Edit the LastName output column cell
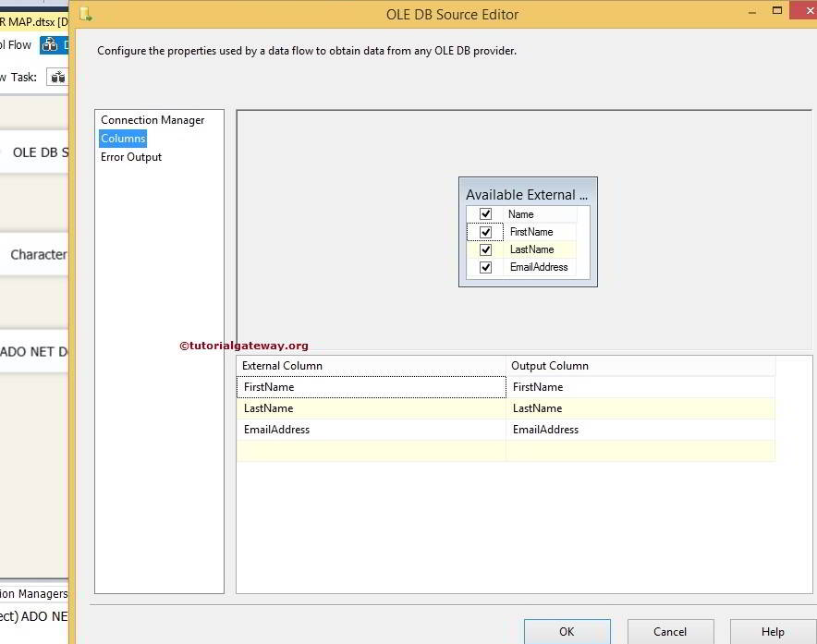The width and height of the screenshot is (817, 644). click(640, 408)
